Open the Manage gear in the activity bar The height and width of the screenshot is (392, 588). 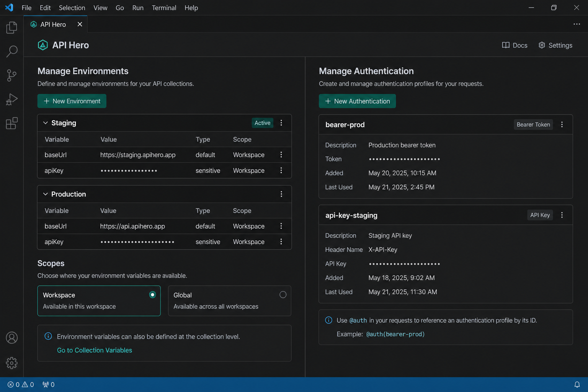[x=12, y=363]
